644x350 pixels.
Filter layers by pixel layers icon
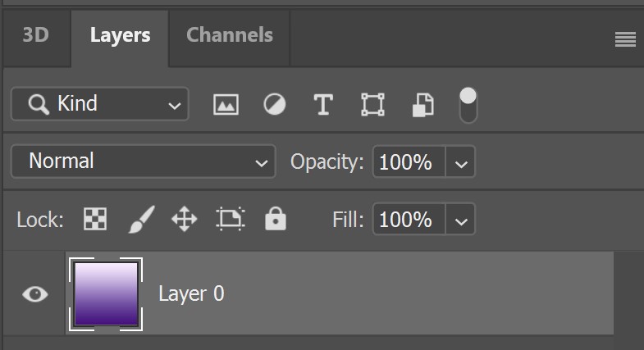click(x=226, y=105)
